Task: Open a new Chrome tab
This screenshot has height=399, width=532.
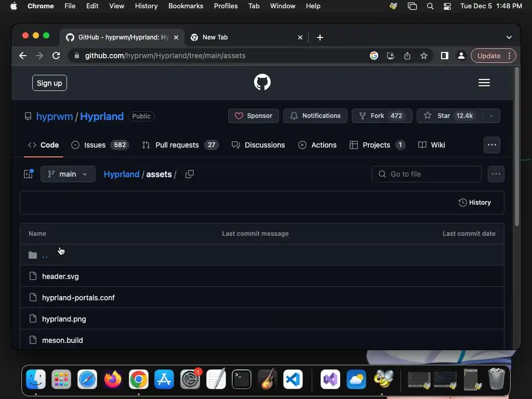Action: pos(320,37)
